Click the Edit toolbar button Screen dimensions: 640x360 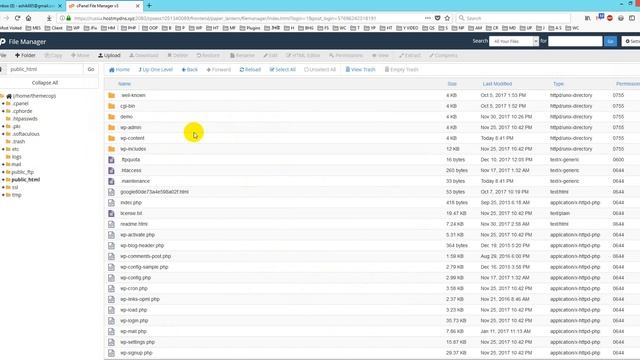[x=270, y=55]
